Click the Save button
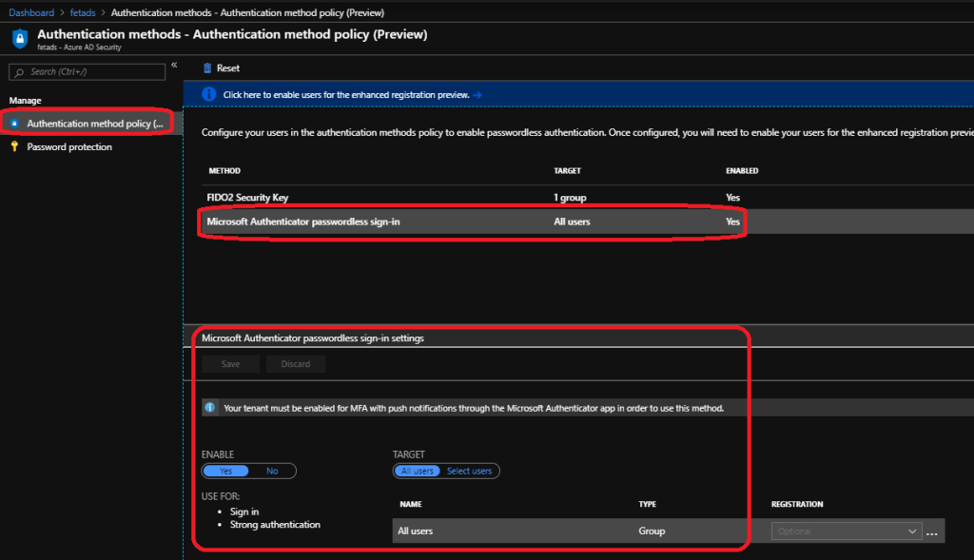Viewport: 974px width, 560px height. (230, 363)
